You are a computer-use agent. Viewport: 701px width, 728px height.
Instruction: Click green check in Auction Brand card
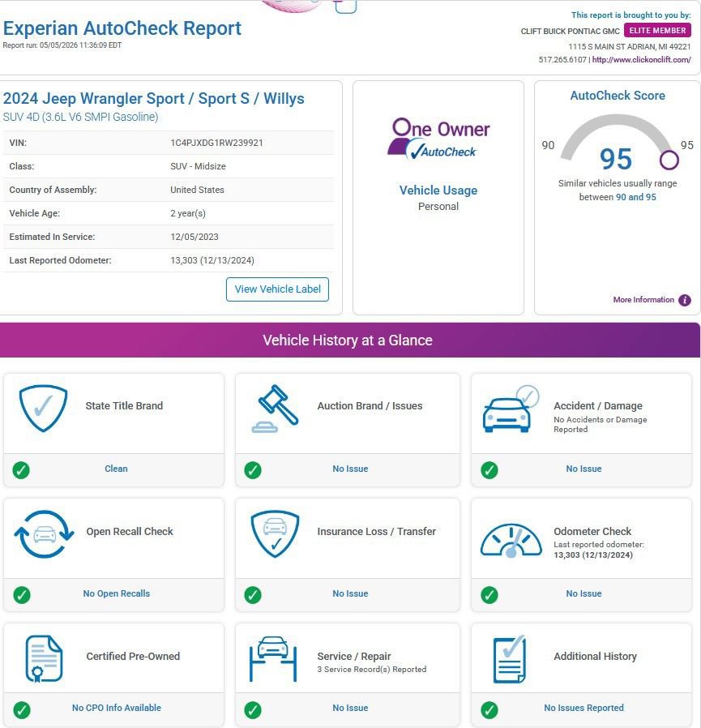point(253,470)
